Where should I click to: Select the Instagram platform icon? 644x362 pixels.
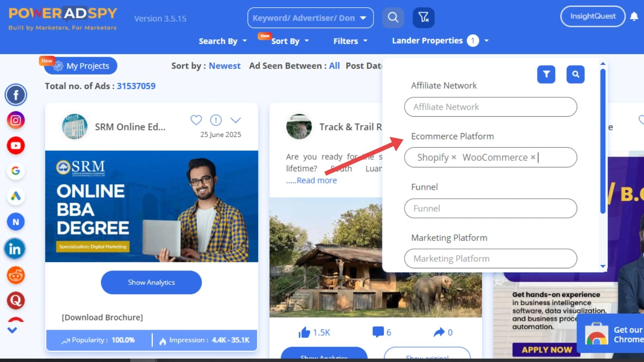(x=16, y=120)
